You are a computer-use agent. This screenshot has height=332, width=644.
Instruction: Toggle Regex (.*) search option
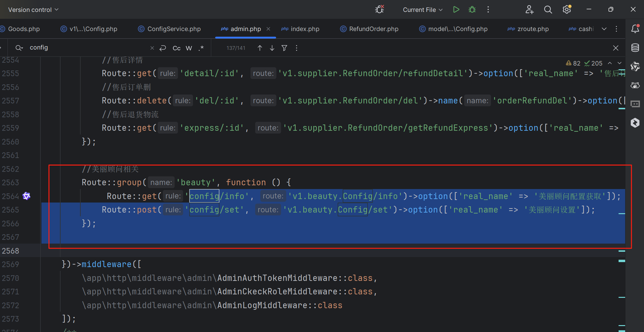click(201, 48)
